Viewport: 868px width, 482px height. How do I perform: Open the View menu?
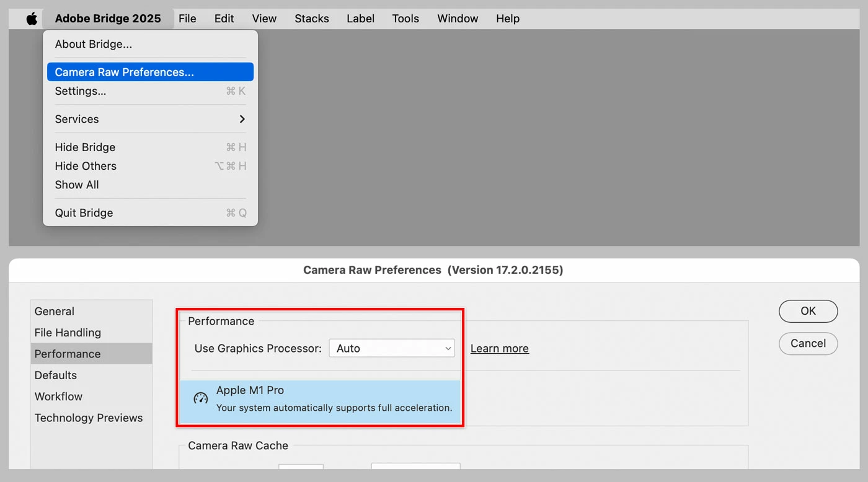tap(264, 19)
